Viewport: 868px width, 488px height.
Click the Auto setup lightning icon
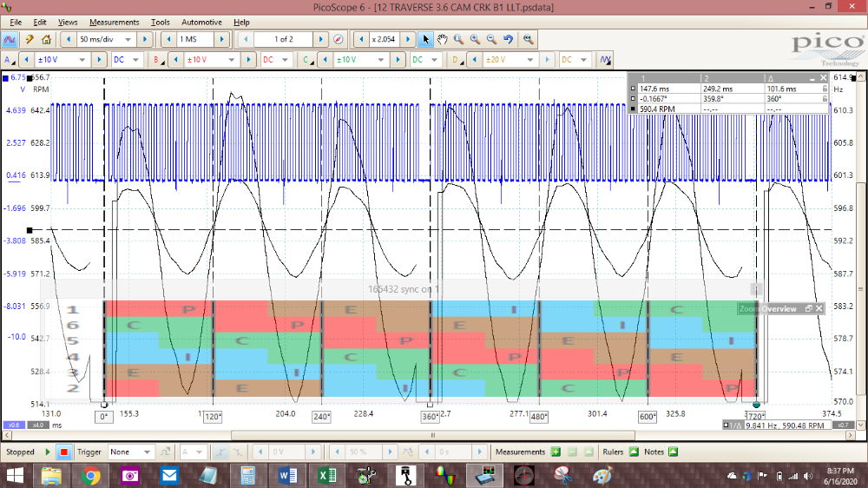[30, 39]
